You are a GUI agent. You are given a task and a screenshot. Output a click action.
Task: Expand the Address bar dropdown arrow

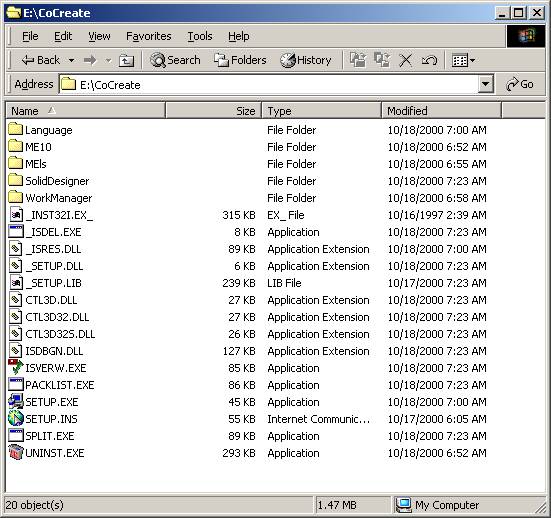486,84
